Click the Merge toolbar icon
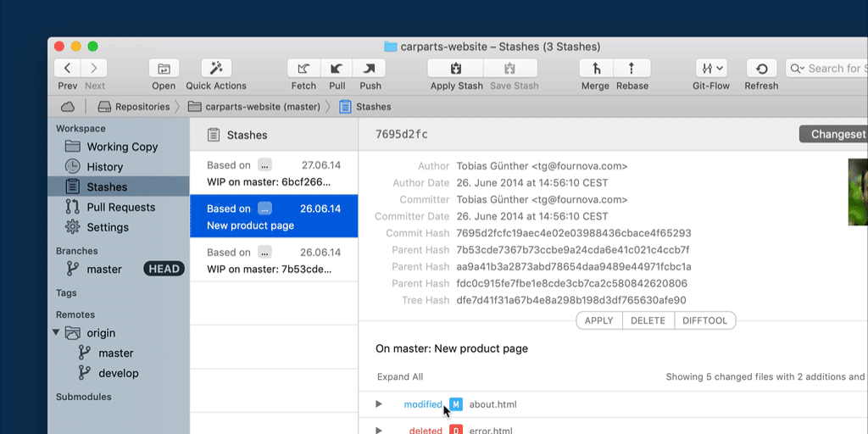This screenshot has width=868, height=434. (596, 69)
